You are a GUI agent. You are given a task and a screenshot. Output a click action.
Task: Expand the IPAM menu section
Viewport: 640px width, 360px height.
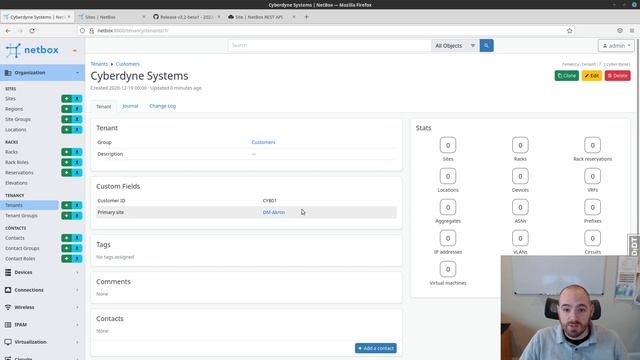point(42,324)
